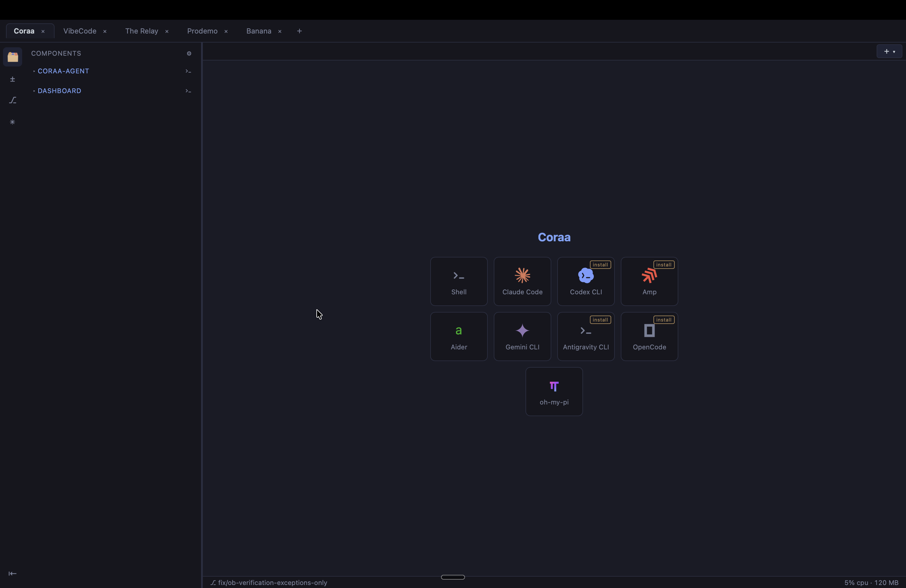Image resolution: width=906 pixels, height=588 pixels.
Task: Close the Banana tab
Action: pos(280,31)
